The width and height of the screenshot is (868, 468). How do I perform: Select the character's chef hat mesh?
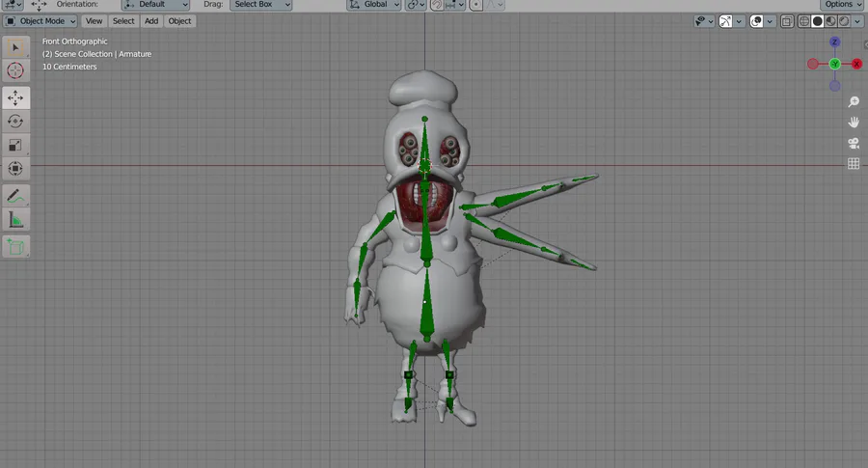pyautogui.click(x=423, y=88)
